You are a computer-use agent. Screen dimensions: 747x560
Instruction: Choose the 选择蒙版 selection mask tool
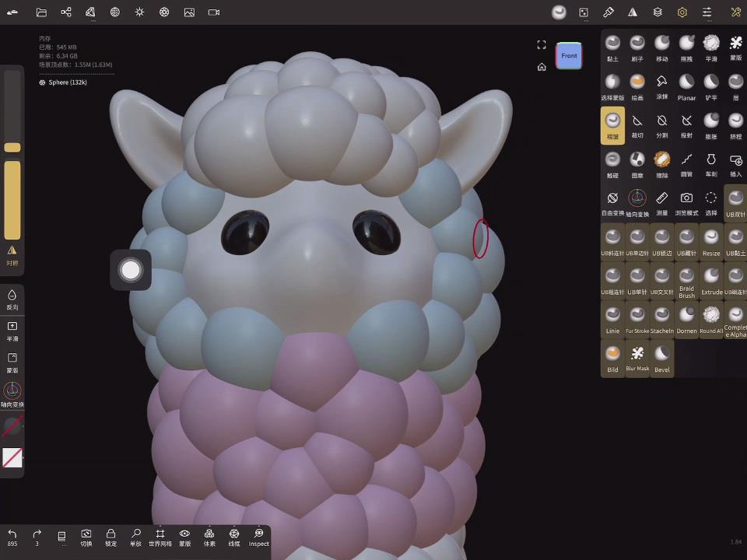click(x=612, y=87)
